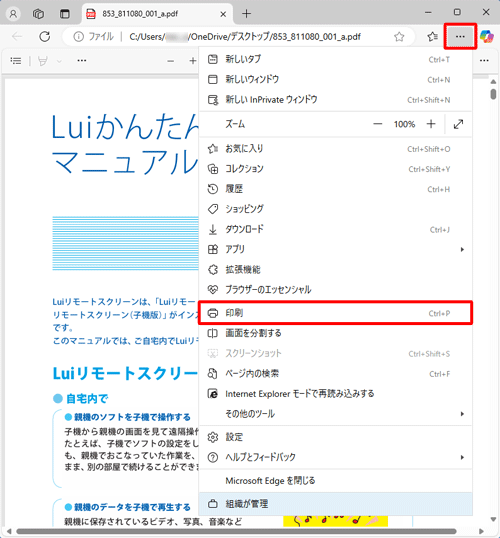This screenshot has width=500, height=538.
Task: Toggle the PDF table of contents icon
Action: [x=16, y=61]
